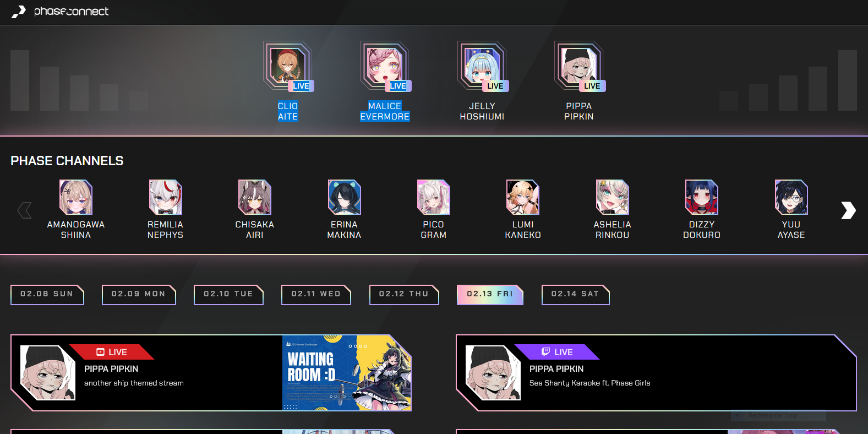Switch to the 02.14 SAT schedule tab
The height and width of the screenshot is (434, 868).
(575, 295)
